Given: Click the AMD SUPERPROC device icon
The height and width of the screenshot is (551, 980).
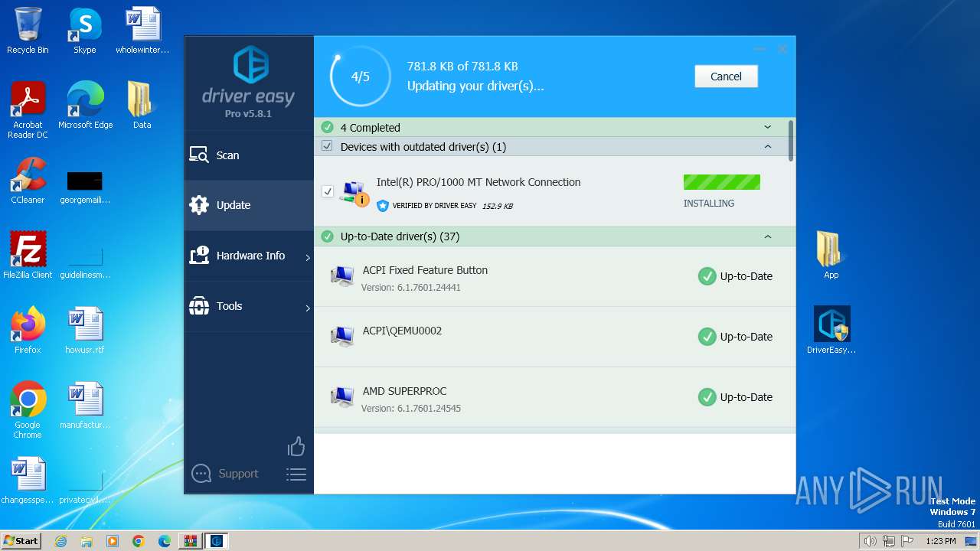Looking at the screenshot, I should click(x=341, y=397).
